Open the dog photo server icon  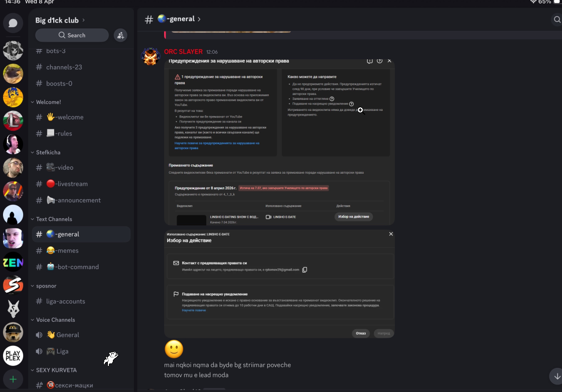click(x=13, y=74)
